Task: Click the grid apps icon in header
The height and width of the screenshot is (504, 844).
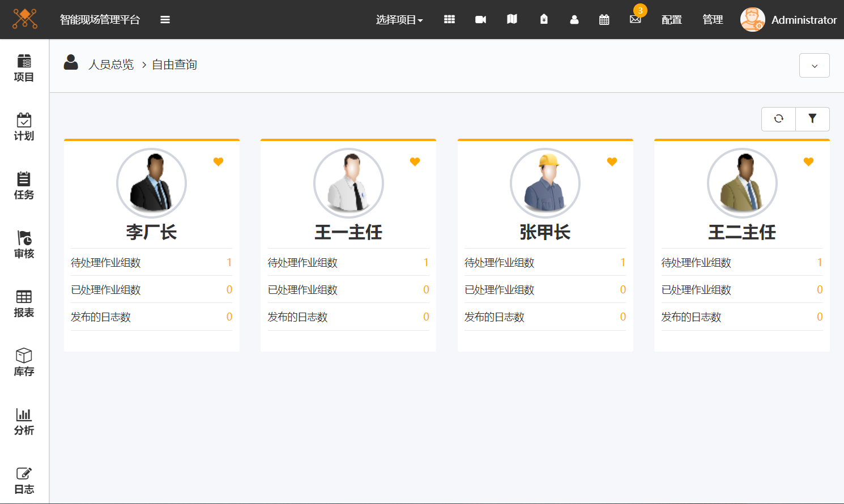Action: pyautogui.click(x=449, y=20)
